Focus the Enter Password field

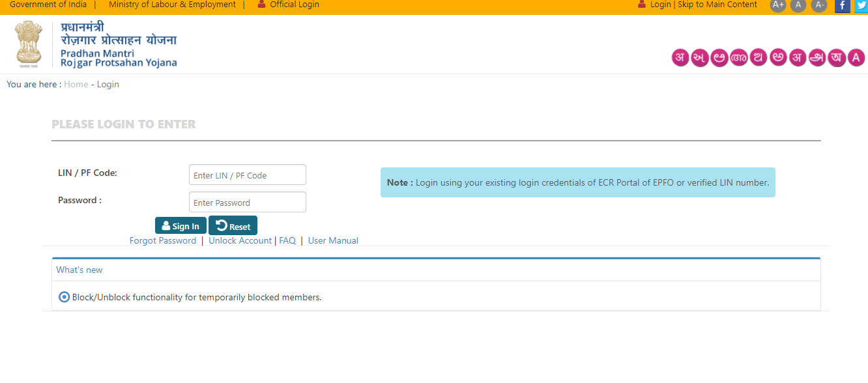(x=248, y=202)
